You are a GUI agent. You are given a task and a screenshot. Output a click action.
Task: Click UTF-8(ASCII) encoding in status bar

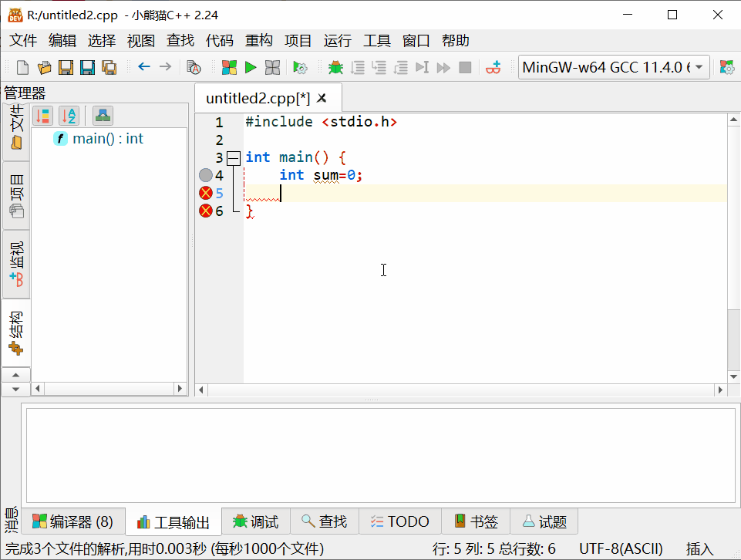[x=621, y=549]
